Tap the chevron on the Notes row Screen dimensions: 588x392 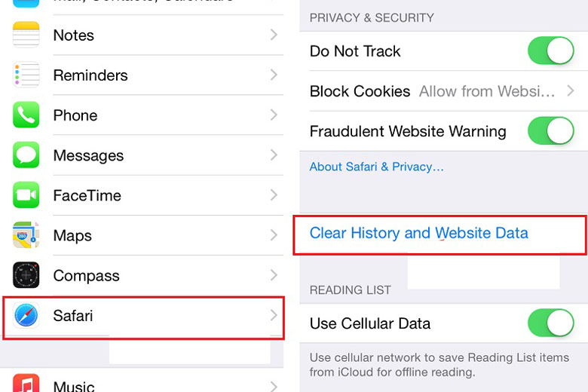pyautogui.click(x=274, y=35)
